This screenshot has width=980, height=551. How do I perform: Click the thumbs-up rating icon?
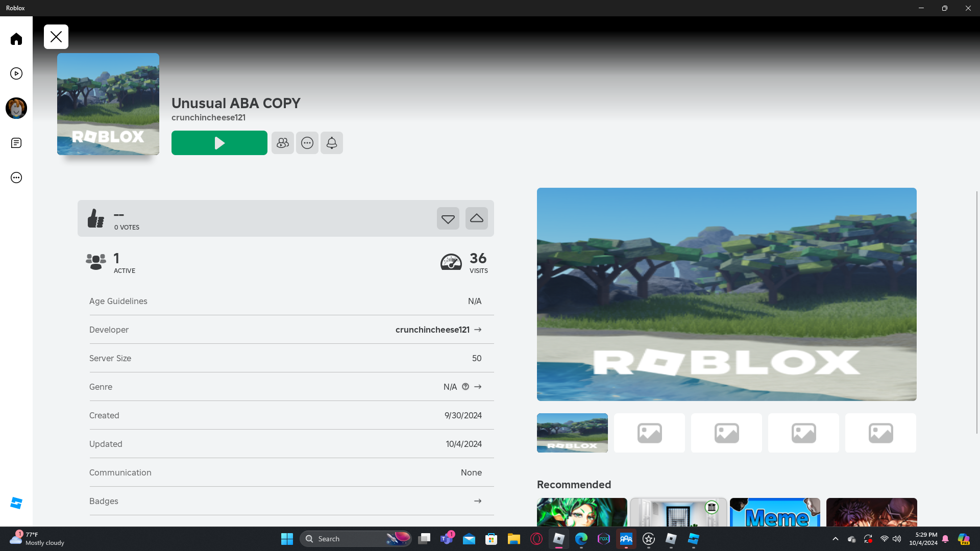[95, 218]
